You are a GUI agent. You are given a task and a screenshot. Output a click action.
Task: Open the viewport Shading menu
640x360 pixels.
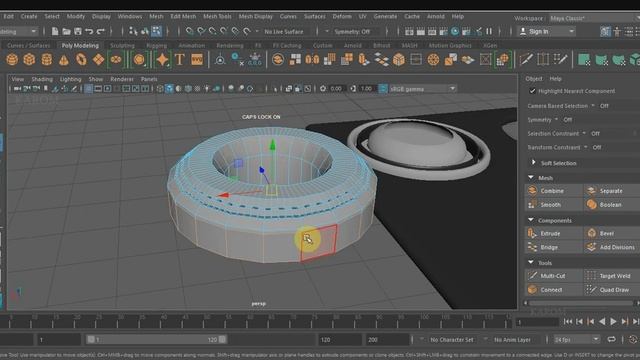42,79
